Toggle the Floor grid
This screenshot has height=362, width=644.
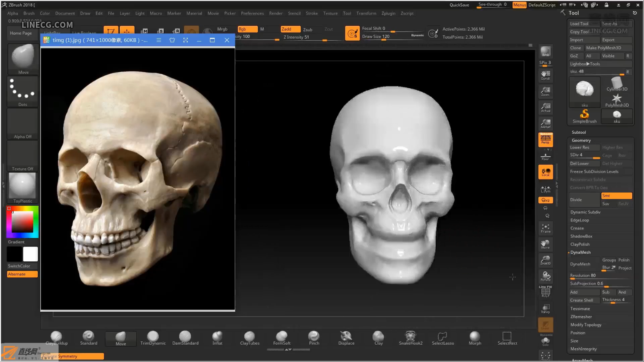pyautogui.click(x=545, y=156)
